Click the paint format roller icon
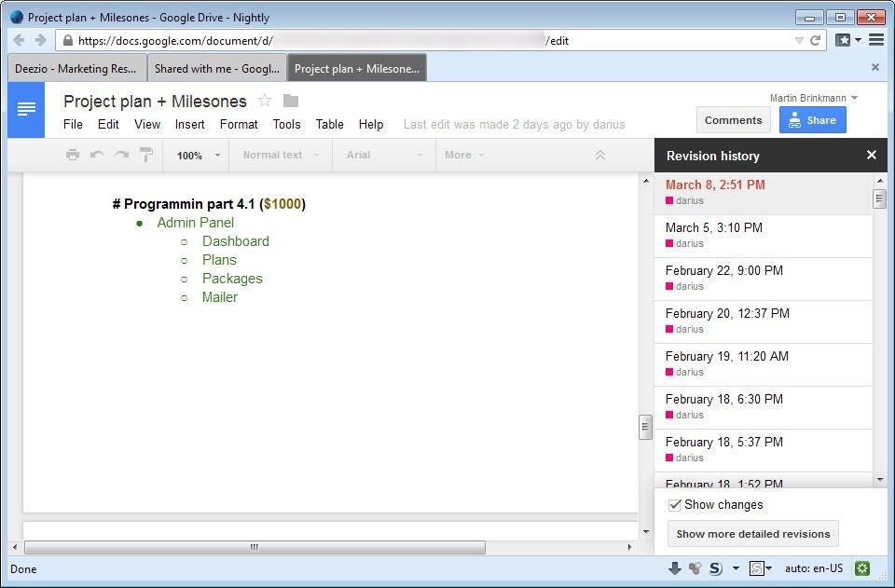The width and height of the screenshot is (895, 588). 145,155
